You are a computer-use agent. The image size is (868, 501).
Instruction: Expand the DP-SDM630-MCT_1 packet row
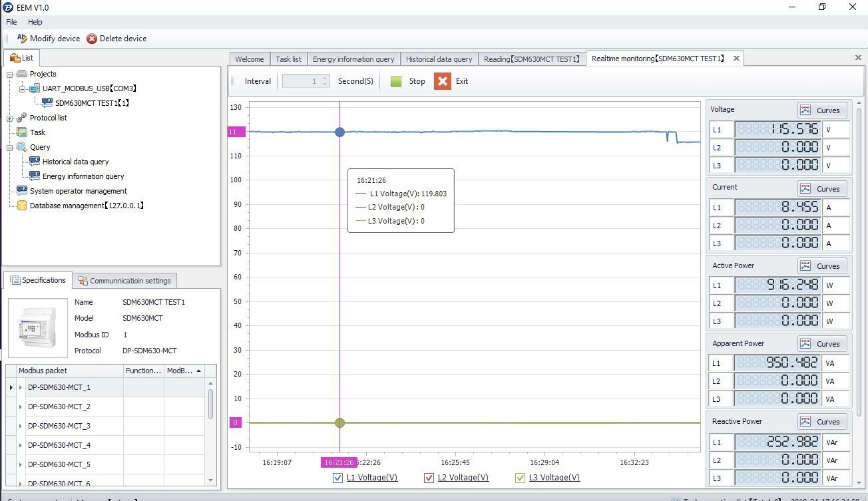pyautogui.click(x=11, y=387)
